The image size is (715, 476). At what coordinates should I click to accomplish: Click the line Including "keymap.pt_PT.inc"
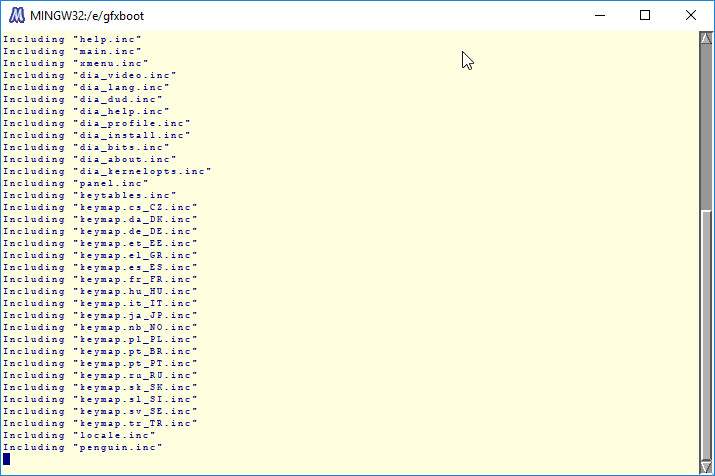100,363
